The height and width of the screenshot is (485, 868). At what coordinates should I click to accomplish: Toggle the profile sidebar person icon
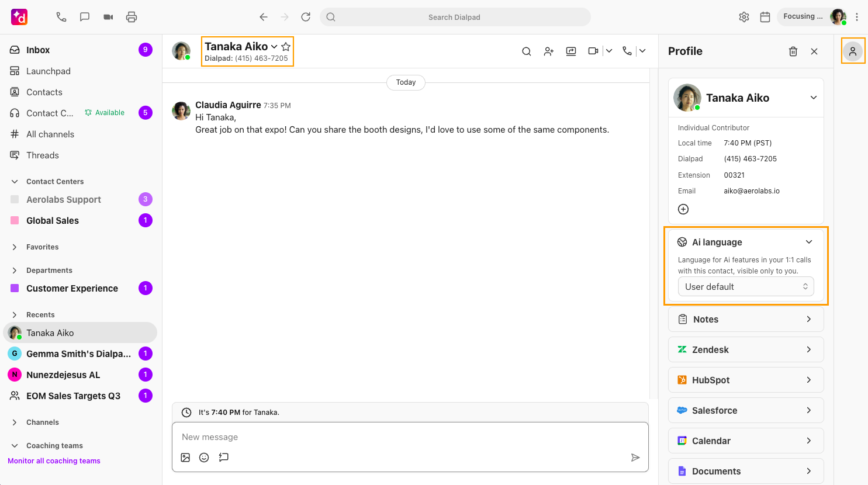[x=853, y=51]
